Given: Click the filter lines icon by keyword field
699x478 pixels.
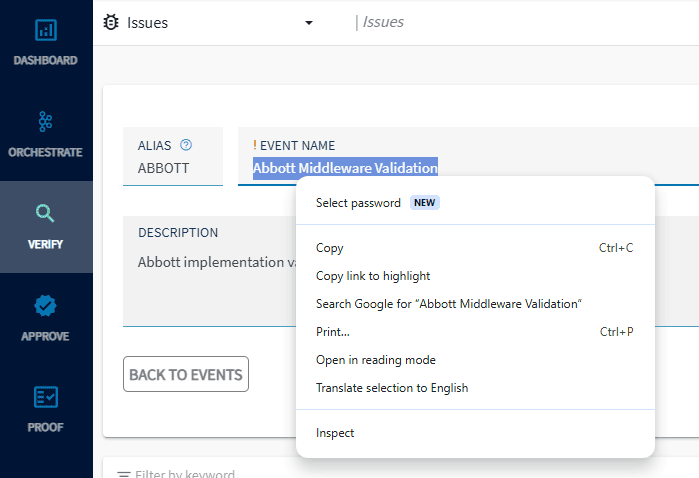Looking at the screenshot, I should pos(123,474).
